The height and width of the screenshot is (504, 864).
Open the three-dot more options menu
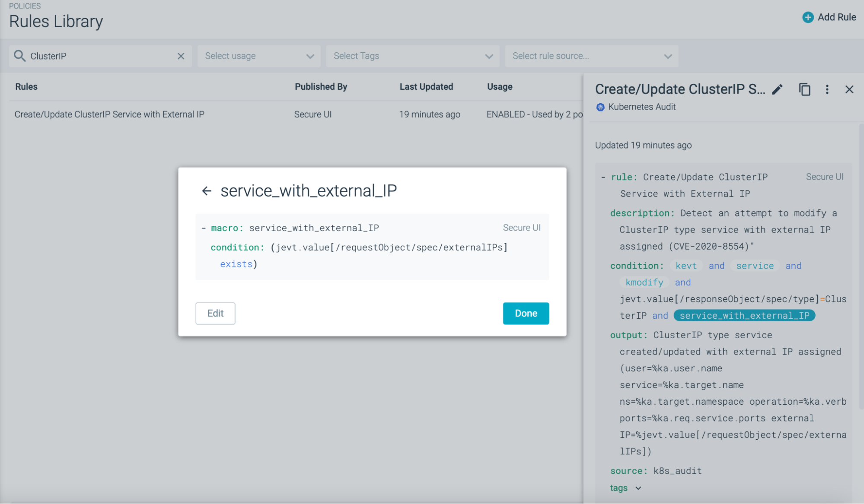[827, 89]
